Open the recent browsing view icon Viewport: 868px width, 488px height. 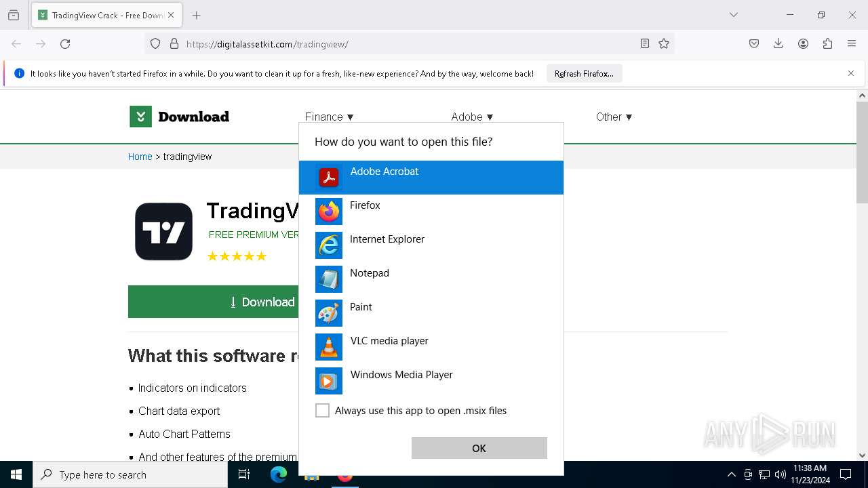(x=14, y=15)
